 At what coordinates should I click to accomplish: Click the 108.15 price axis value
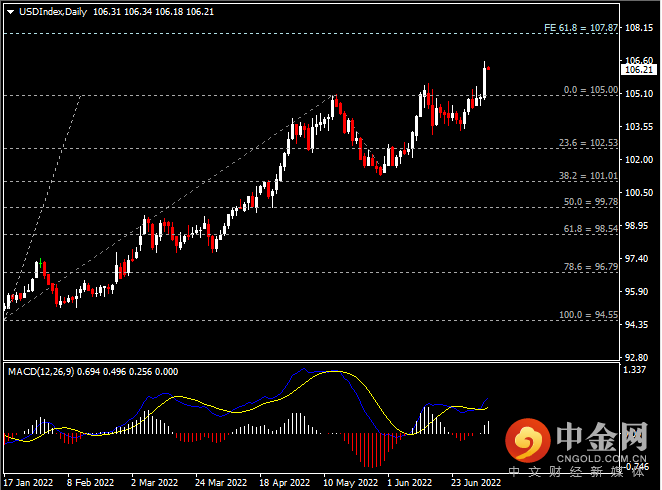[639, 28]
